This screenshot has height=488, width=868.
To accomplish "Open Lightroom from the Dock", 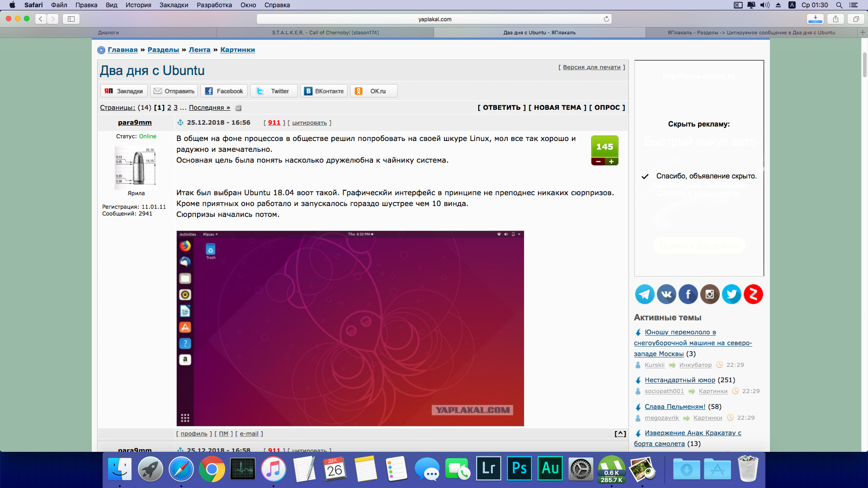I will [x=489, y=469].
